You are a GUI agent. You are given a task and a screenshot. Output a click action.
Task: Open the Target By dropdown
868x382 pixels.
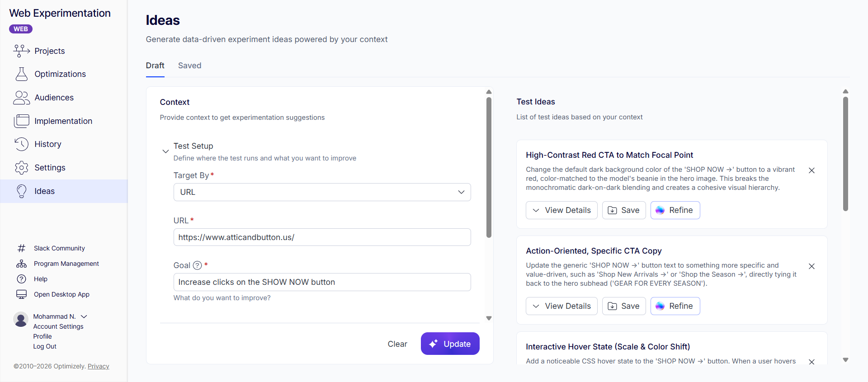(322, 192)
